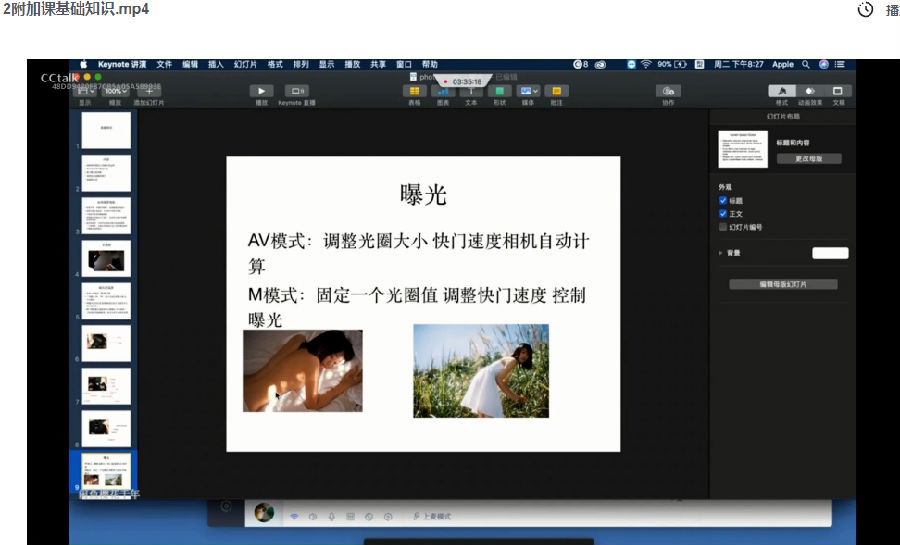This screenshot has height=545, width=900.
Task: Open Notification Center list icon
Action: (x=840, y=64)
